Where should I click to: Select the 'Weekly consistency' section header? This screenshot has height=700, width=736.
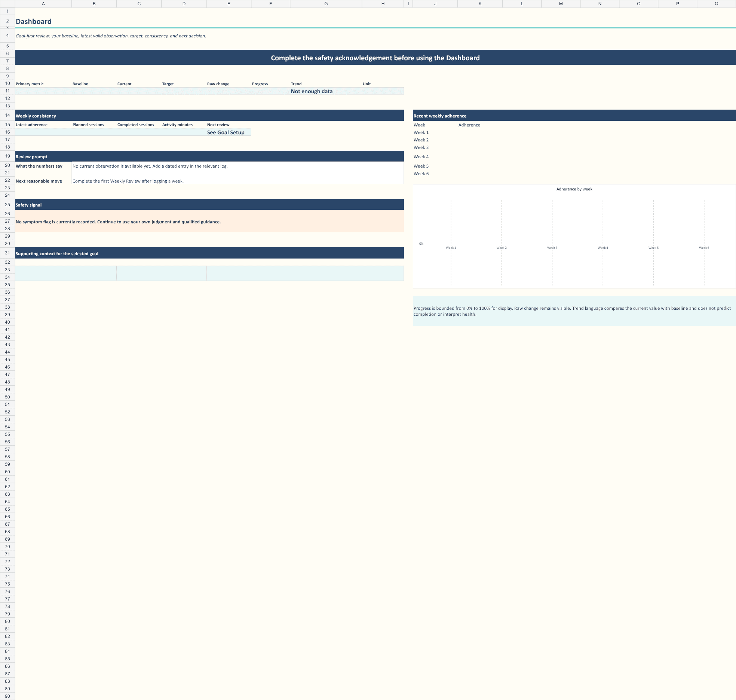point(209,116)
